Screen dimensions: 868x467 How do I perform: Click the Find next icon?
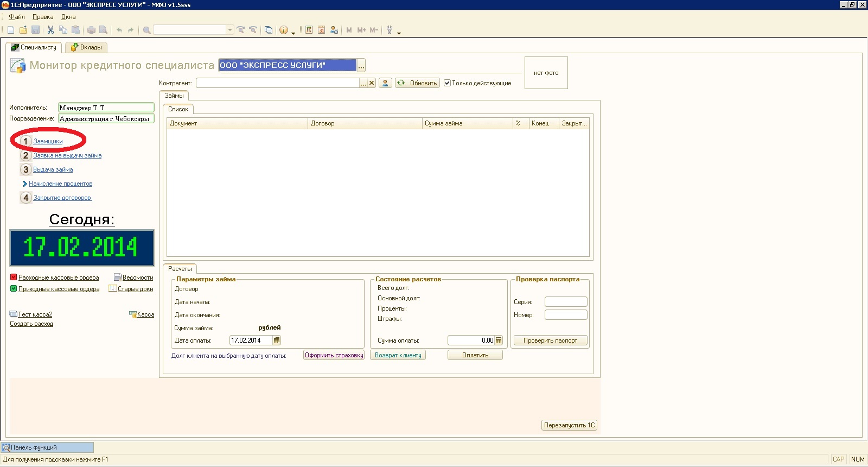click(x=241, y=30)
